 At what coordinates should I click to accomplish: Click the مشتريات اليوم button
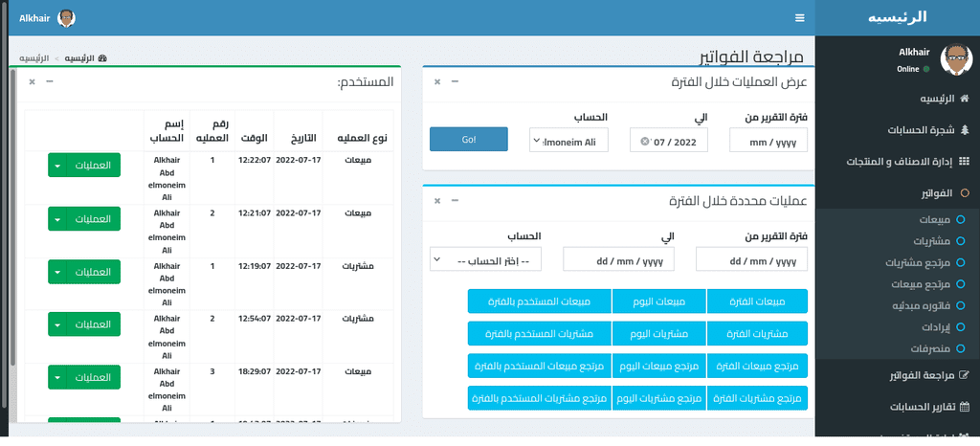pyautogui.click(x=659, y=334)
